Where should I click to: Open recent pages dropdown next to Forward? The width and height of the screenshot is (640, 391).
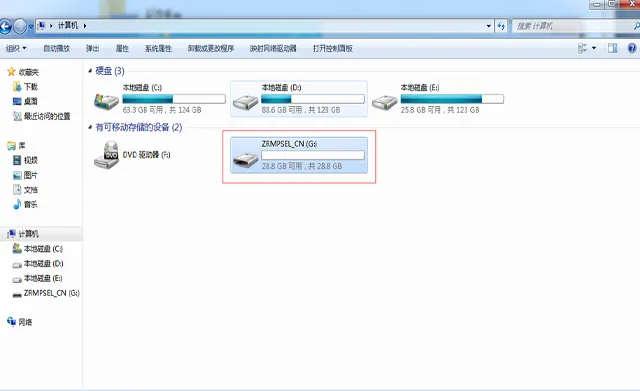click(31, 27)
